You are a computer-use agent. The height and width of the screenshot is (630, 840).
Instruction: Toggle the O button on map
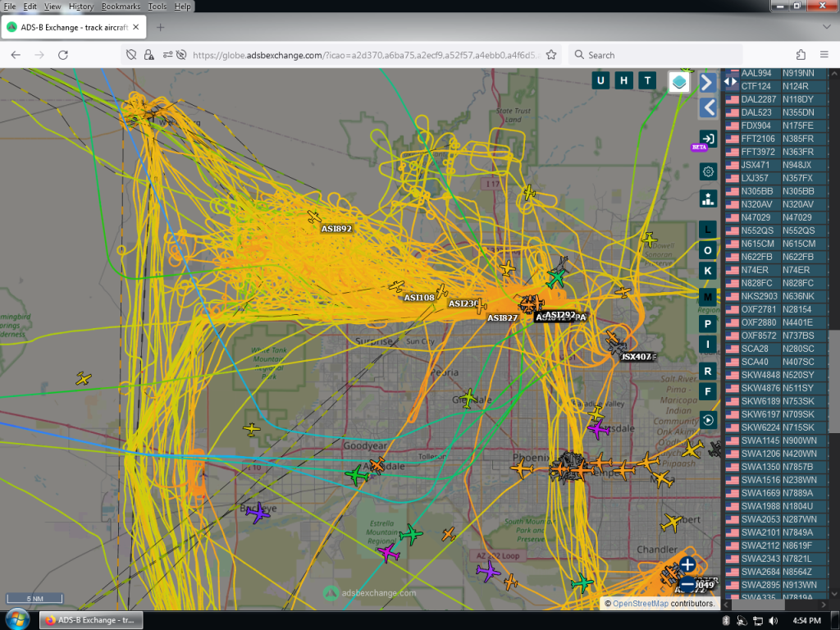708,250
